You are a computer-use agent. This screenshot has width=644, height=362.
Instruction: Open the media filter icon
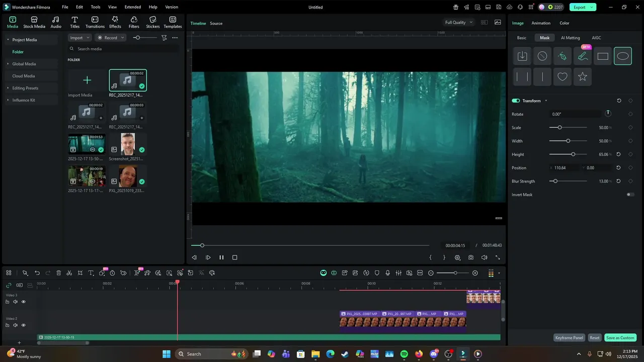click(x=164, y=38)
